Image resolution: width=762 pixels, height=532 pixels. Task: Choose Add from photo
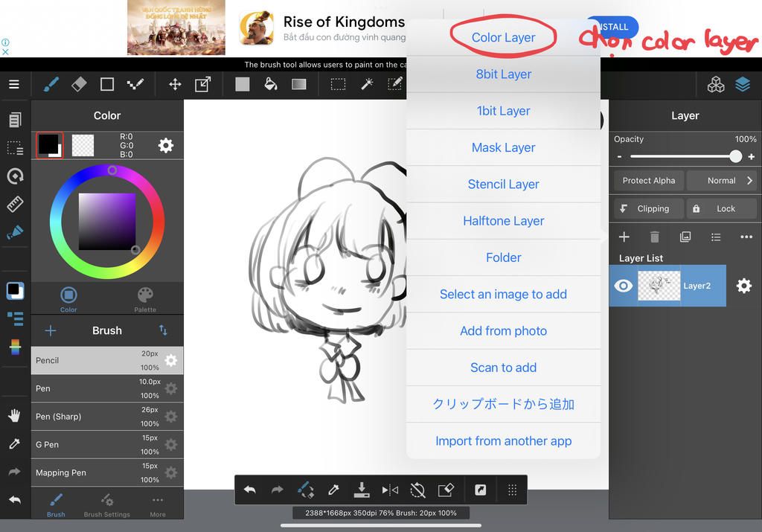click(504, 331)
